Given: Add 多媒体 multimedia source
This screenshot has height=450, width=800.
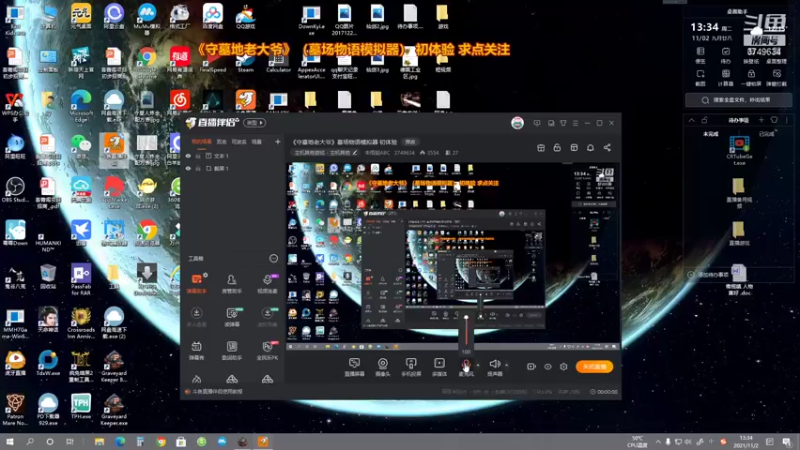Looking at the screenshot, I should pyautogui.click(x=439, y=366).
